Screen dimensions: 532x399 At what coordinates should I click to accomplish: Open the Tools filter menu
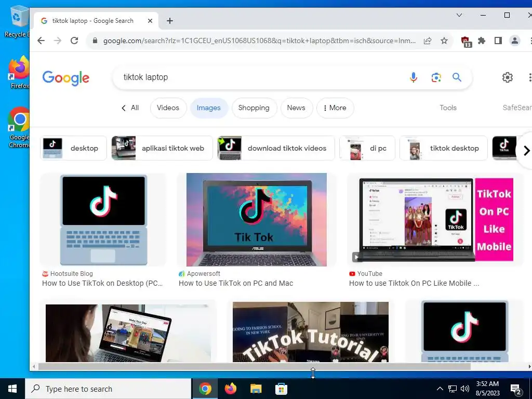448,108
